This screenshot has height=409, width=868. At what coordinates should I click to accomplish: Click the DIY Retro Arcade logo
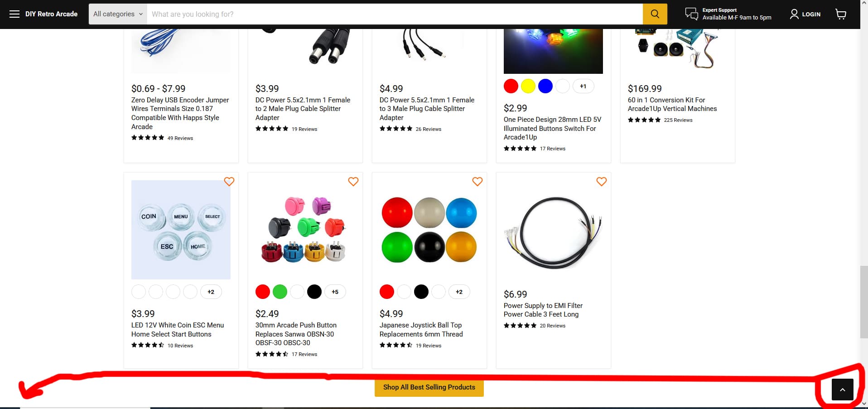coord(51,14)
